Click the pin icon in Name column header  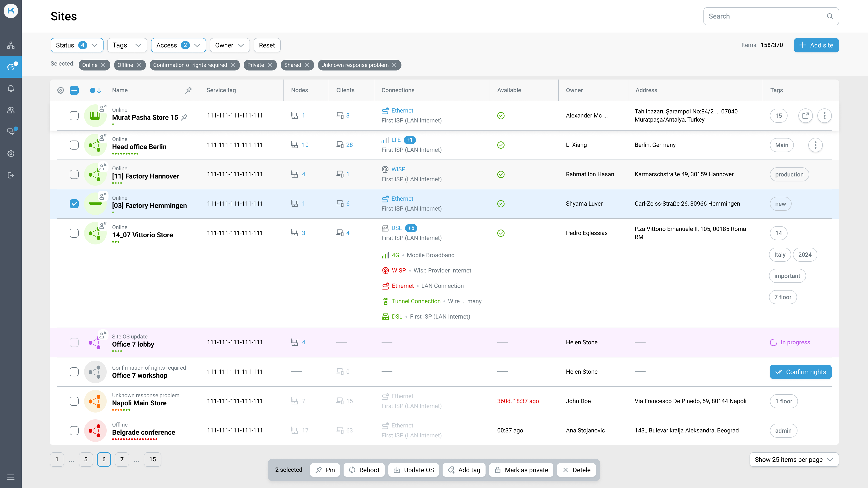(188, 90)
